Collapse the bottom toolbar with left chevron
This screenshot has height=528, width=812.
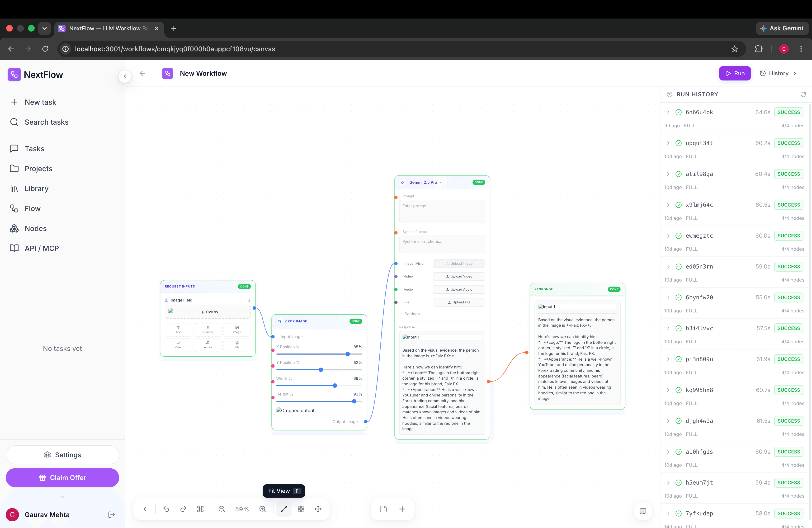tap(145, 509)
